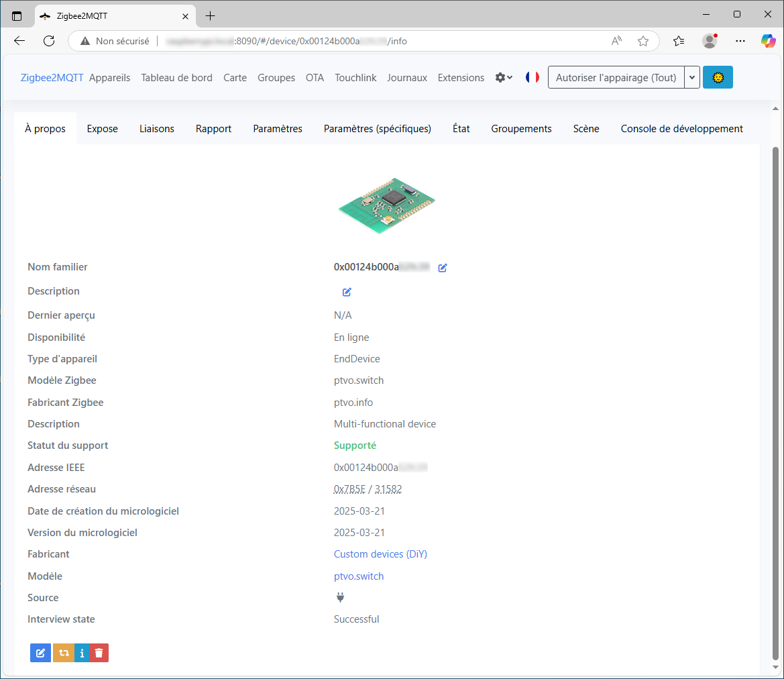This screenshot has width=784, height=679.
Task: Open the Journaux logs page
Action: click(407, 78)
